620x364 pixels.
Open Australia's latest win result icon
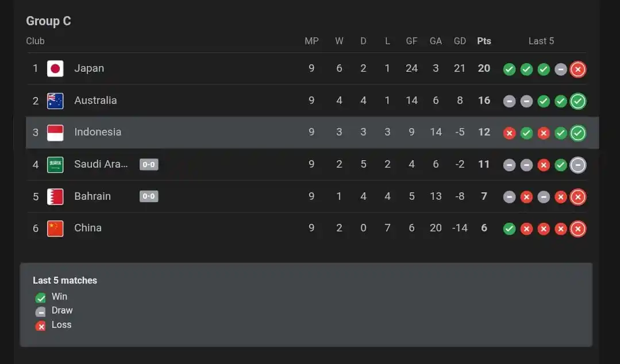pos(577,101)
